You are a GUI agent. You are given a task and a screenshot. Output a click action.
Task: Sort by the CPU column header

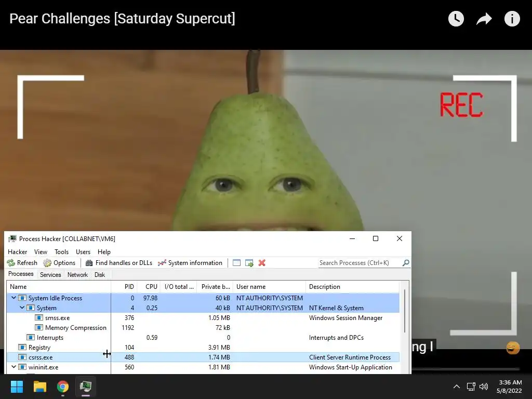149,287
